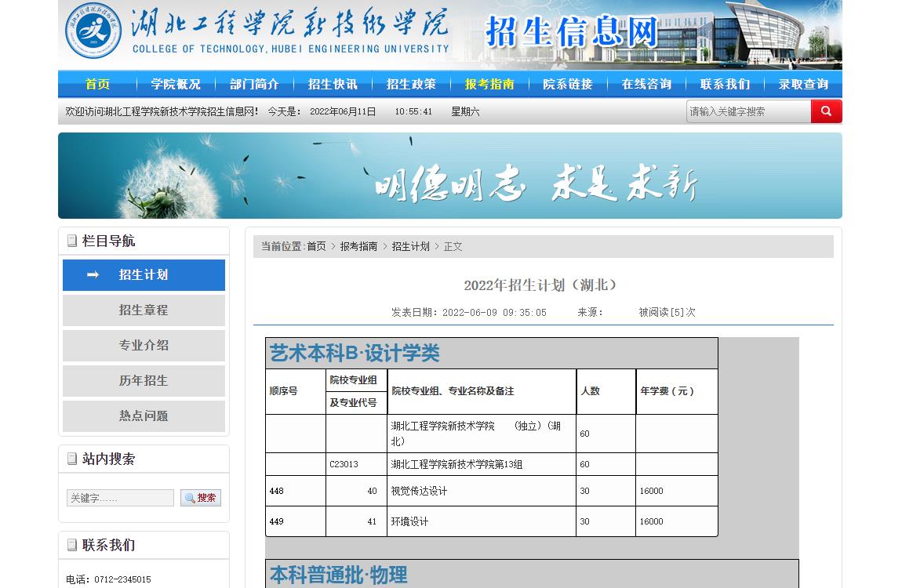Open the 联系我们 navigation menu item
The height and width of the screenshot is (588, 902).
click(x=725, y=85)
